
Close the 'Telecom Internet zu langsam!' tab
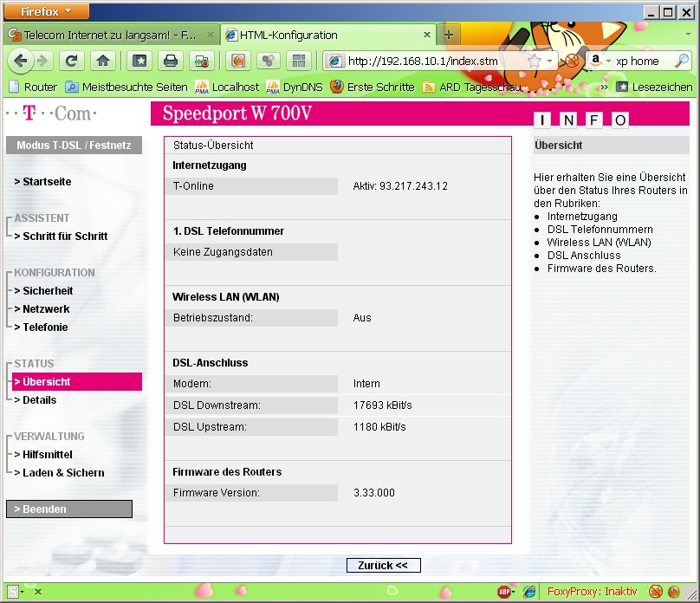pos(211,35)
